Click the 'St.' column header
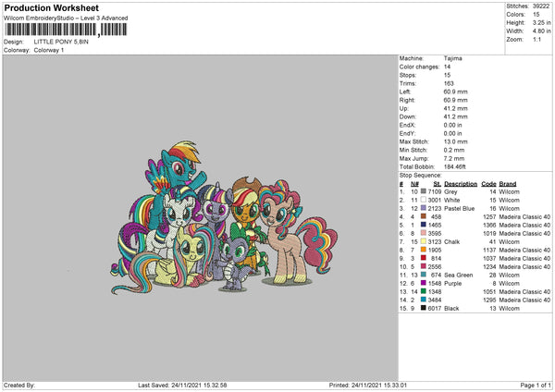 (x=437, y=184)
